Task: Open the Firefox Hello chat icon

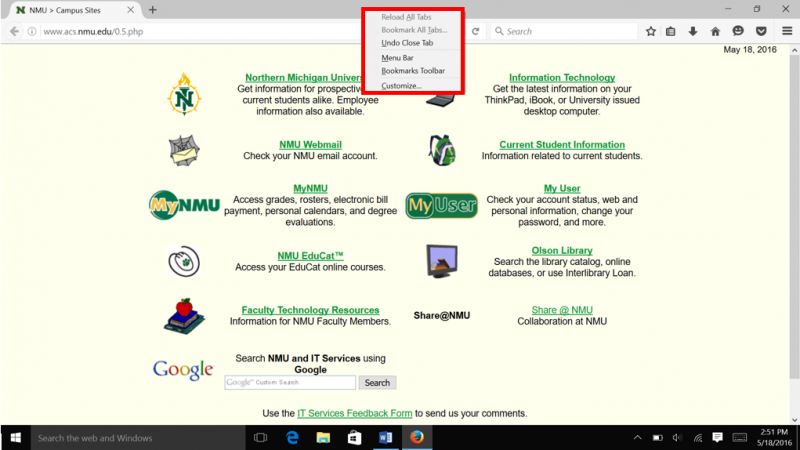Action: tap(738, 31)
